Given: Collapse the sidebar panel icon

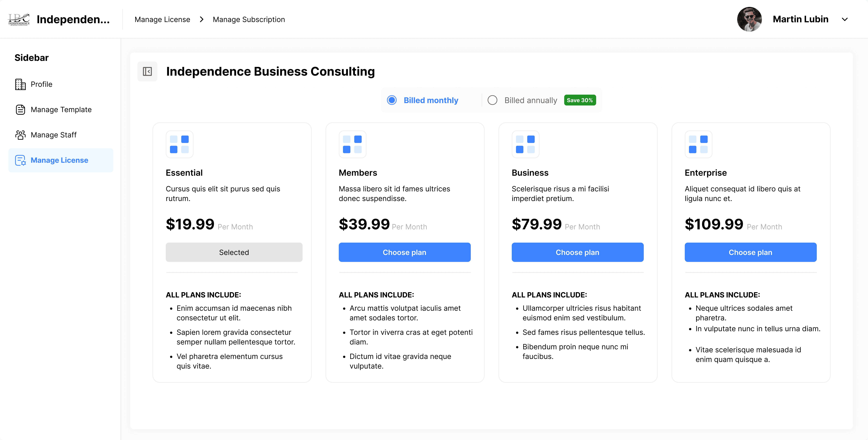Looking at the screenshot, I should (x=147, y=71).
